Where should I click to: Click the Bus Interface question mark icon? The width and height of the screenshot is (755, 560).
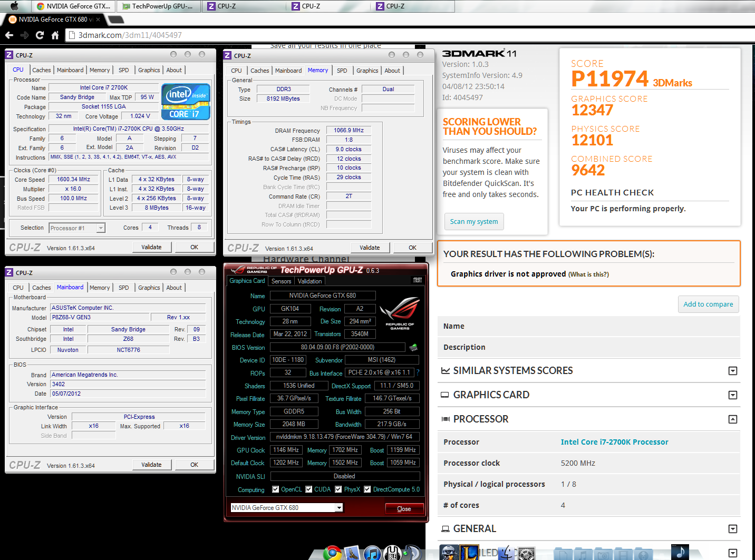(x=418, y=372)
